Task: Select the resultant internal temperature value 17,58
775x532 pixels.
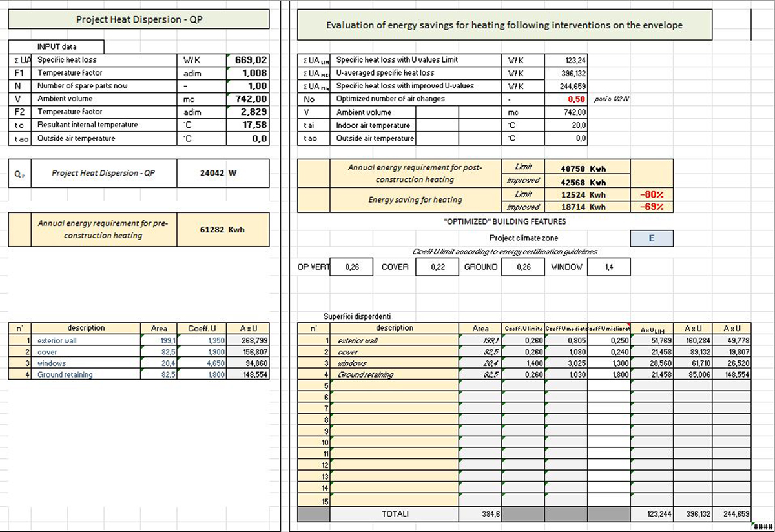Action: (247, 125)
